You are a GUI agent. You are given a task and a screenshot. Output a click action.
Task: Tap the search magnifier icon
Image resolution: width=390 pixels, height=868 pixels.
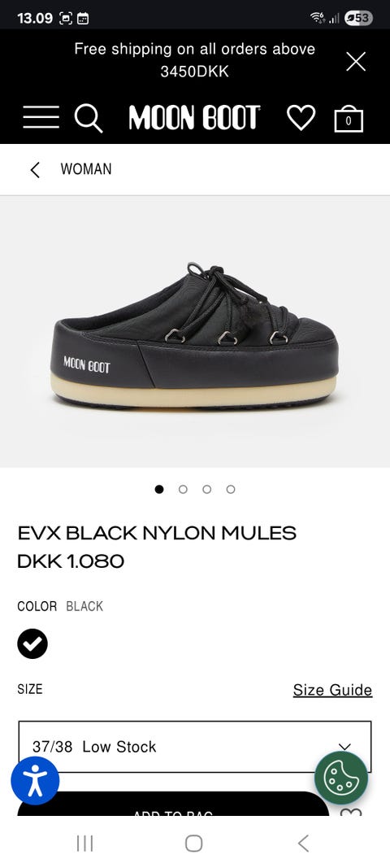(89, 119)
